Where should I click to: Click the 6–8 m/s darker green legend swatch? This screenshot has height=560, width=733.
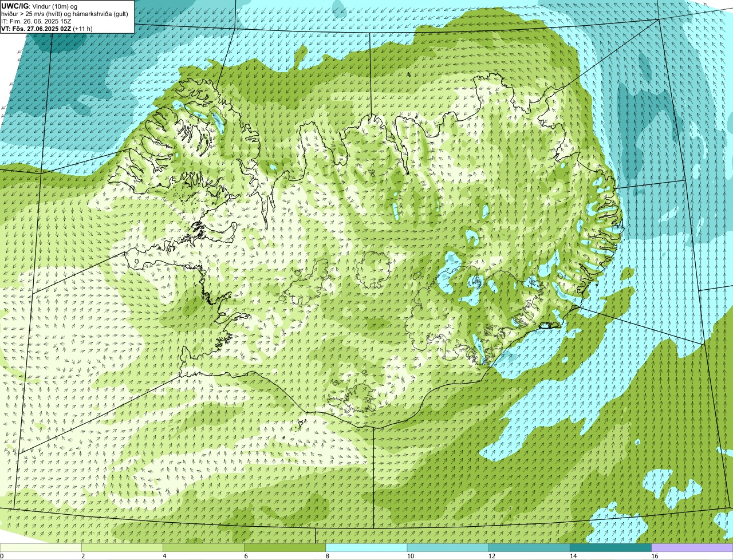285,548
